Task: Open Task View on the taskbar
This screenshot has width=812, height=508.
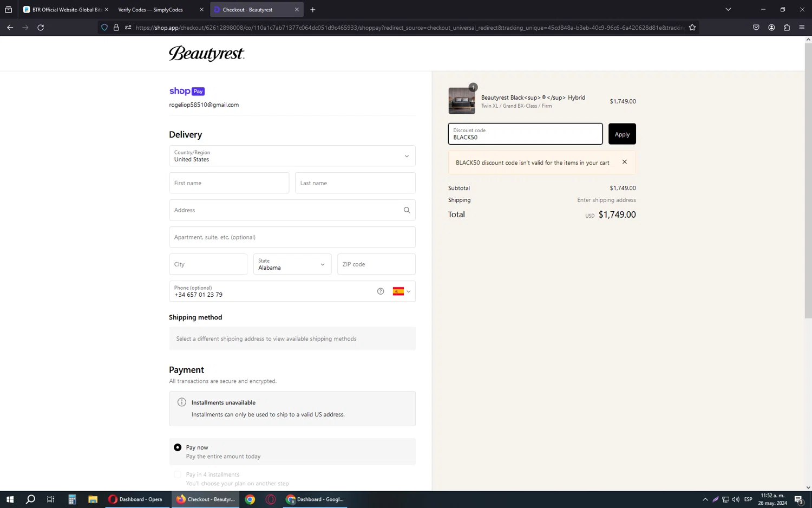Action: 51,499
